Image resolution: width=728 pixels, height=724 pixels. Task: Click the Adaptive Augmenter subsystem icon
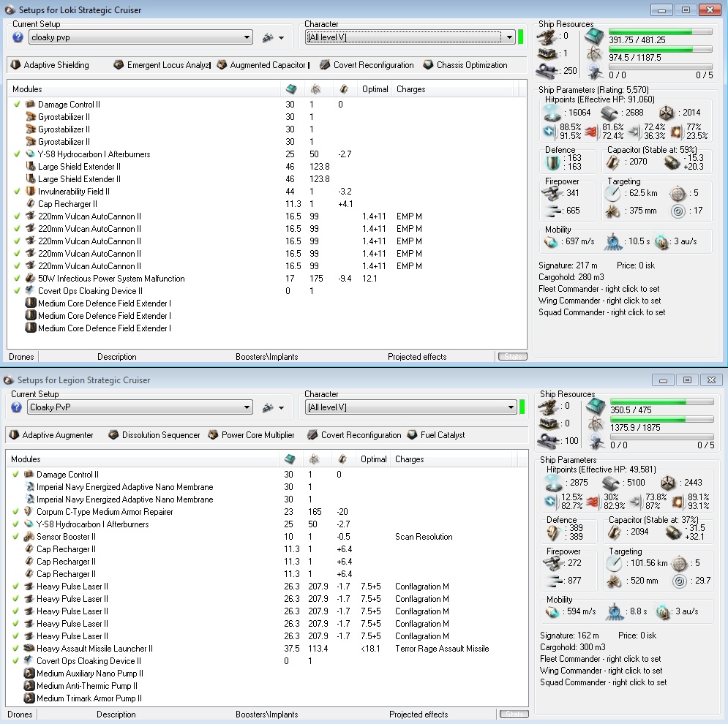click(x=14, y=434)
